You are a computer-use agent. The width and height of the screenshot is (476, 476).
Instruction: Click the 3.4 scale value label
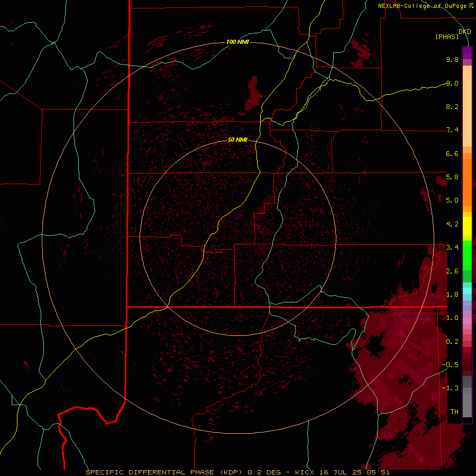(x=452, y=248)
